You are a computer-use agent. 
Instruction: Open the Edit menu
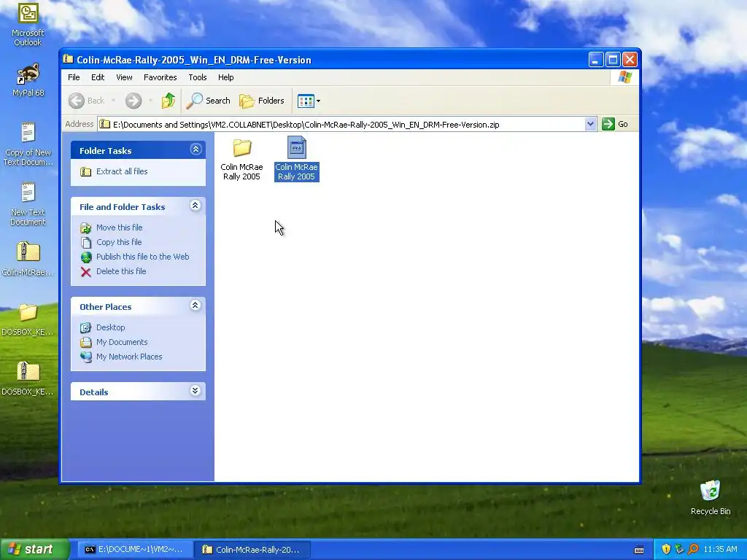pyautogui.click(x=98, y=77)
